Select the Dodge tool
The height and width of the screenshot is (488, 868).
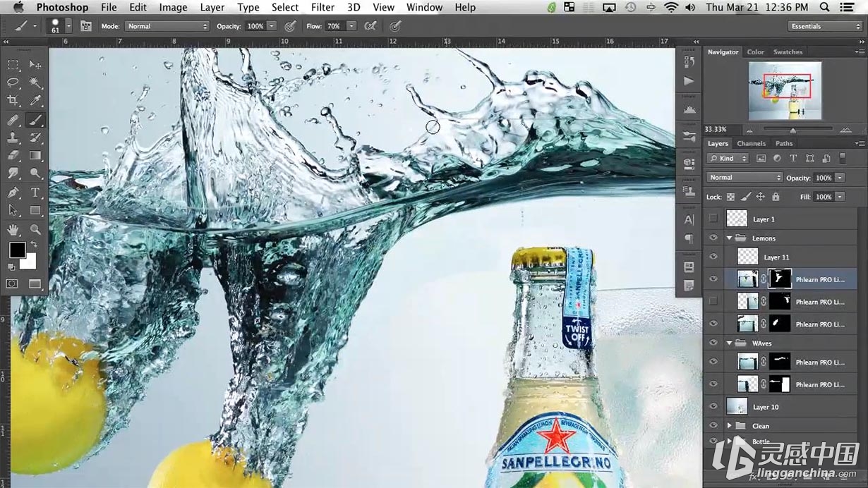pyautogui.click(x=35, y=173)
